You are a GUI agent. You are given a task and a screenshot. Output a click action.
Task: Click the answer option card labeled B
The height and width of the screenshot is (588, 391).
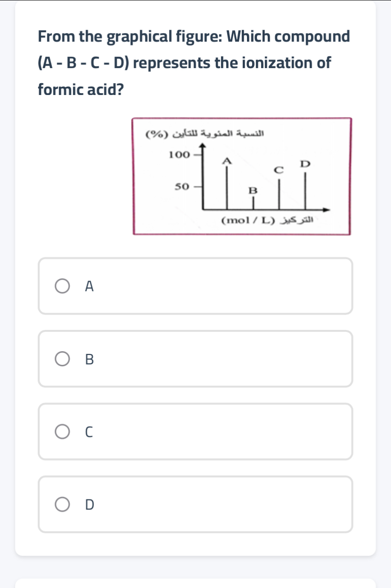coord(195,359)
